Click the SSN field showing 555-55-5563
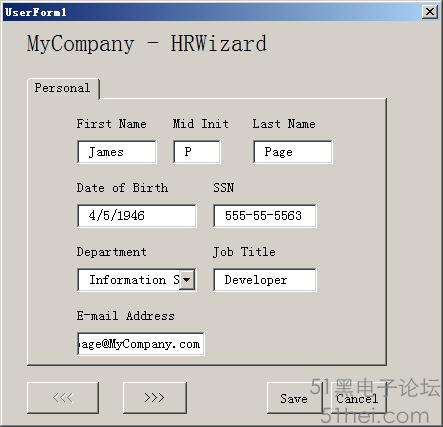Image resolution: width=443 pixels, height=427 pixels. tap(265, 216)
